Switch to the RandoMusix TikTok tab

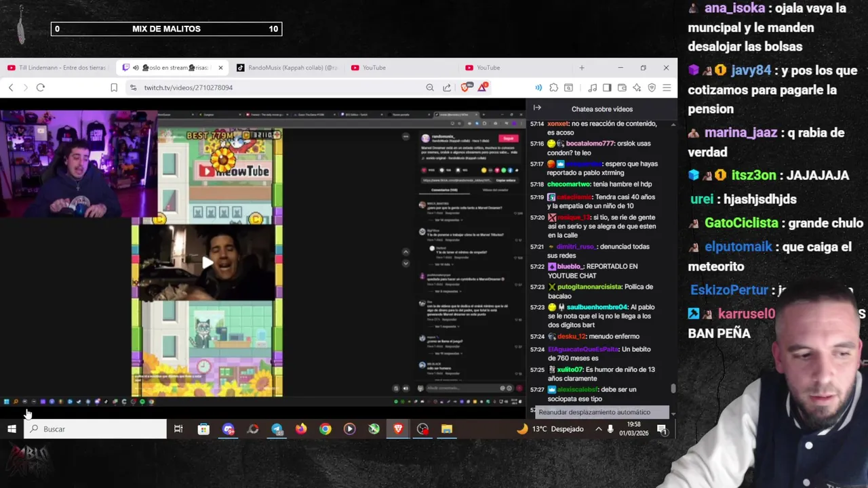pyautogui.click(x=287, y=68)
